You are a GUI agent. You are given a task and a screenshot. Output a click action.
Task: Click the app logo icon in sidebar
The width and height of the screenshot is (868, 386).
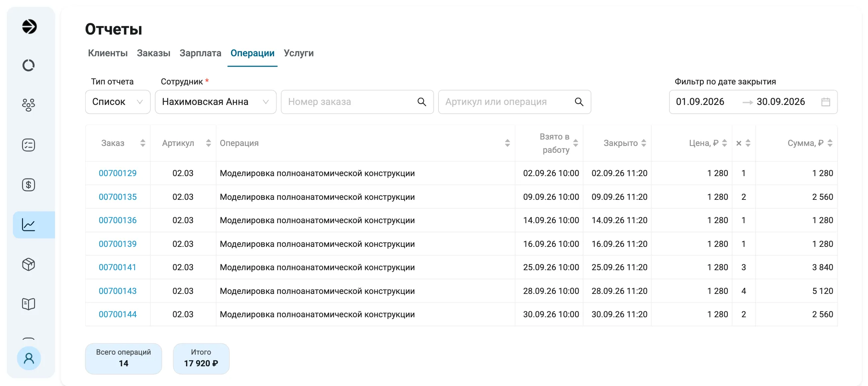29,27
